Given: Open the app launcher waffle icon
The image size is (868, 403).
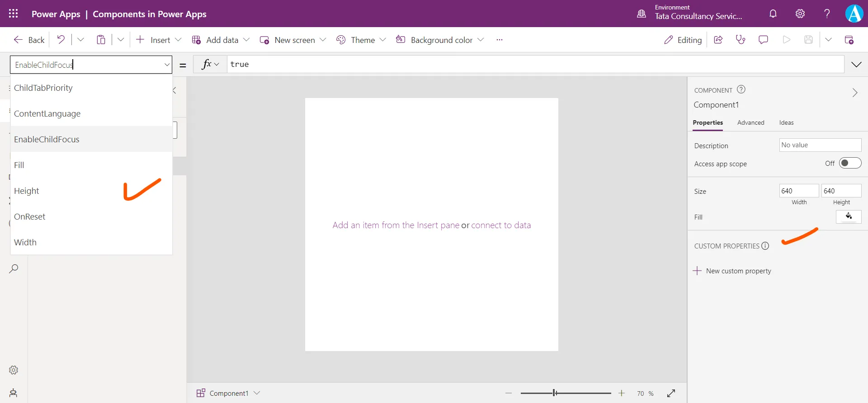Looking at the screenshot, I should 14,14.
